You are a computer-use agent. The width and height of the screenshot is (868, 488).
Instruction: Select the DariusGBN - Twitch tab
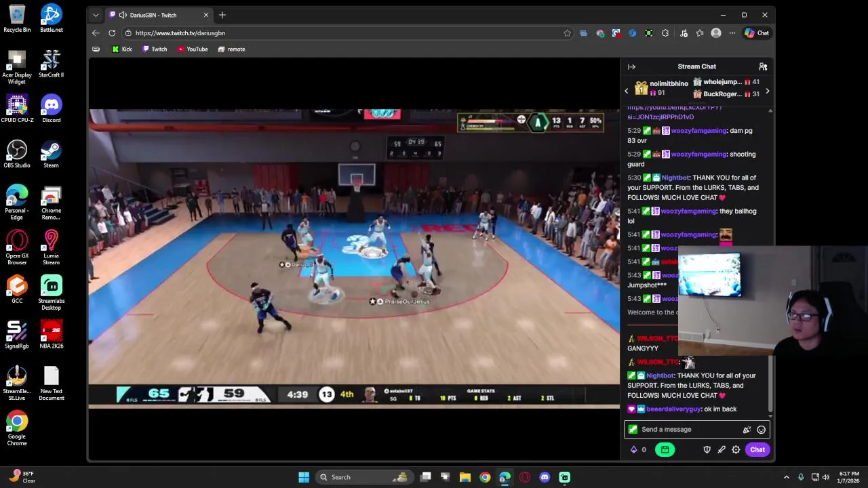pyautogui.click(x=158, y=15)
